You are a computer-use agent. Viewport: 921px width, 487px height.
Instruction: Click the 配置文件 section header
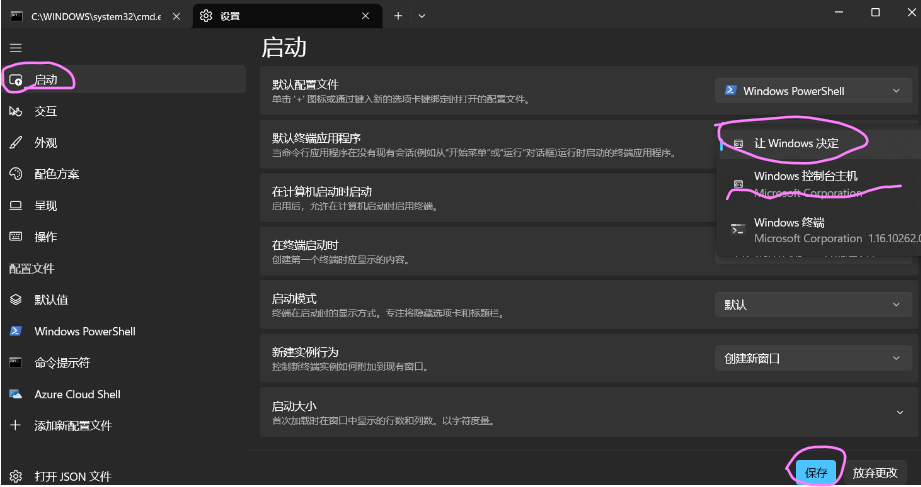pos(32,268)
